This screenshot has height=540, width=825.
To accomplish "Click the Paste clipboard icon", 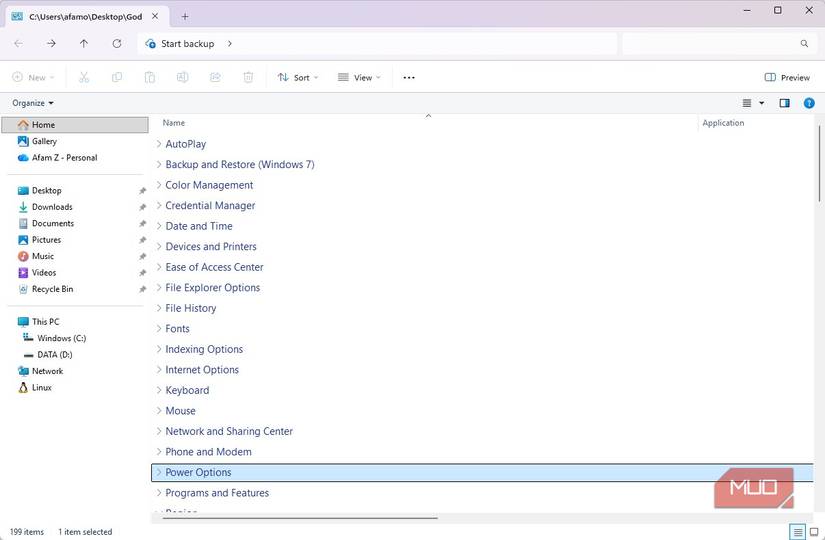I will (150, 77).
